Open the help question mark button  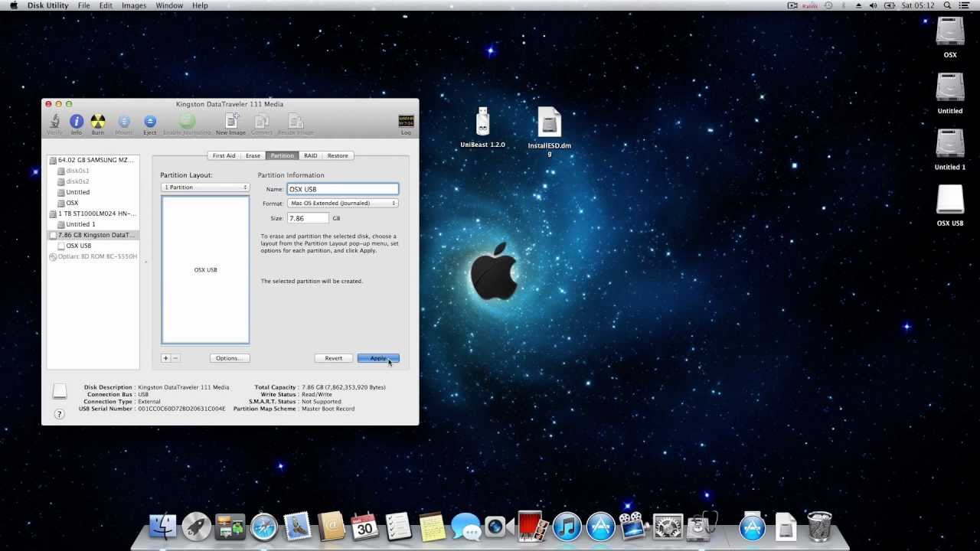(59, 414)
